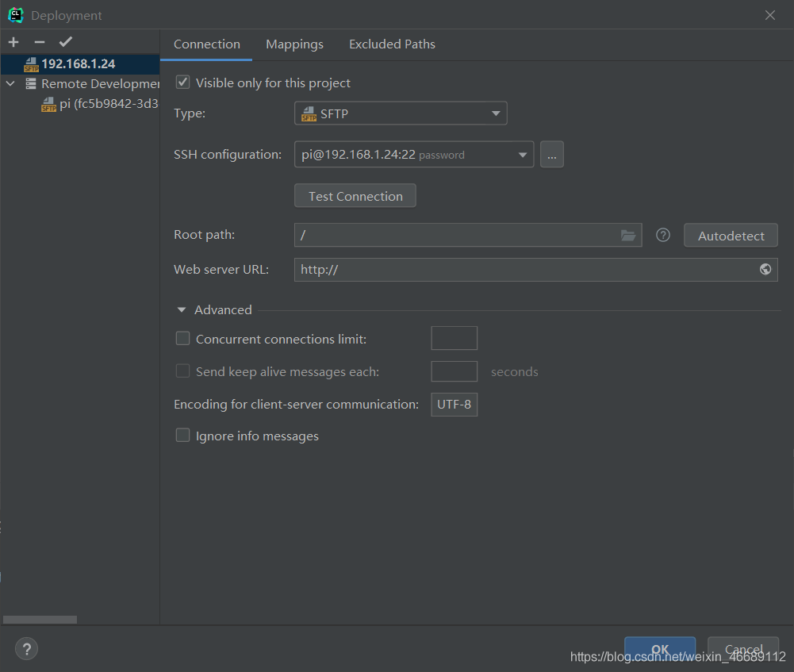Click the ellipsis button for SSH configurations

pyautogui.click(x=552, y=155)
